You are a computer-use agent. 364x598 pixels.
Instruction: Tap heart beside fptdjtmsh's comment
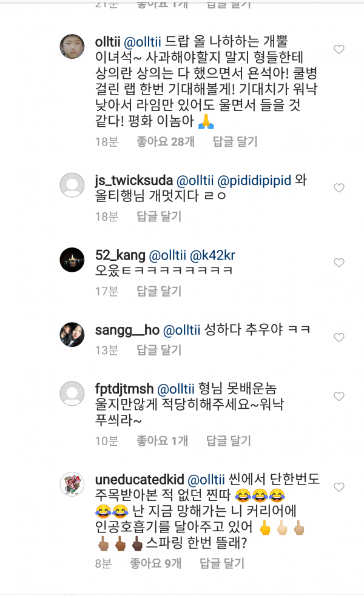pos(339,395)
